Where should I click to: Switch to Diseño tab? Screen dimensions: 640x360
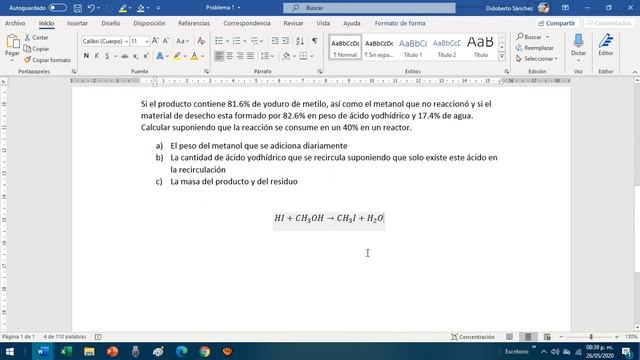coord(111,23)
